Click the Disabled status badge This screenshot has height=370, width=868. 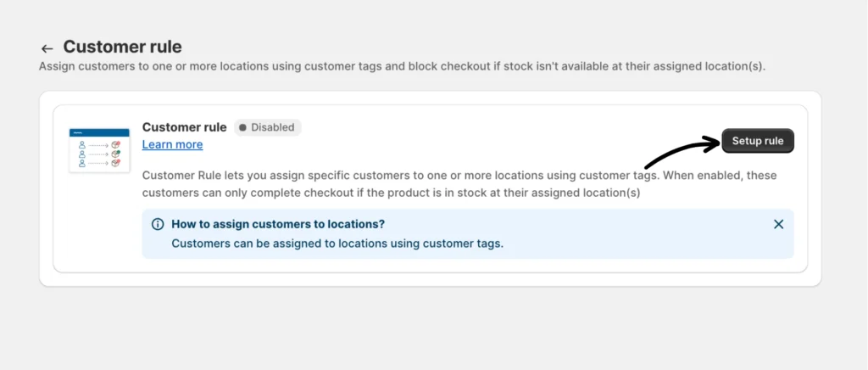(267, 127)
